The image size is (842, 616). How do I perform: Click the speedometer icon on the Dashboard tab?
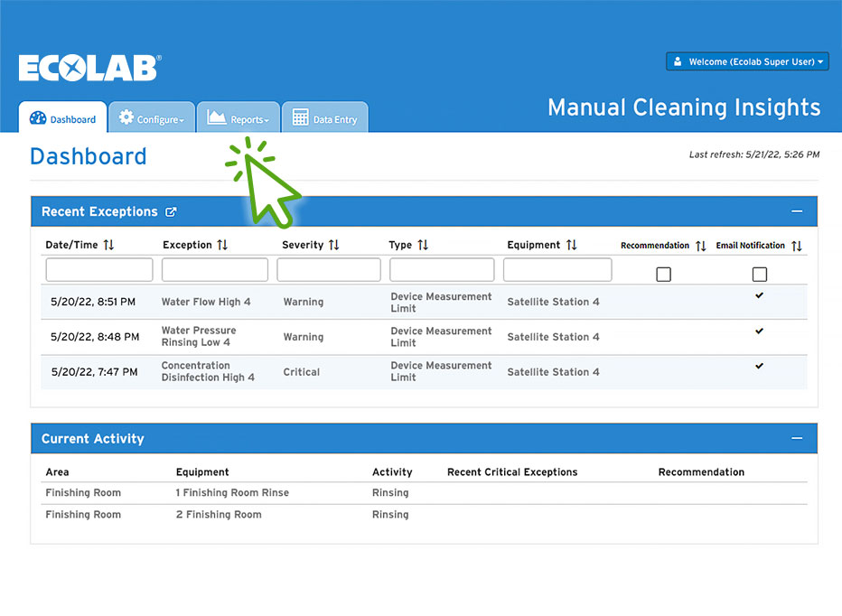coord(39,117)
